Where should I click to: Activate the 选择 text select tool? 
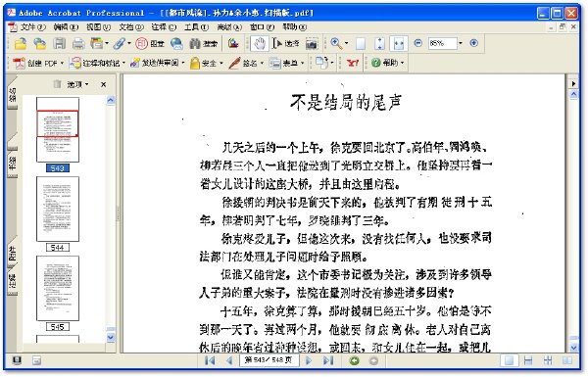pos(286,44)
